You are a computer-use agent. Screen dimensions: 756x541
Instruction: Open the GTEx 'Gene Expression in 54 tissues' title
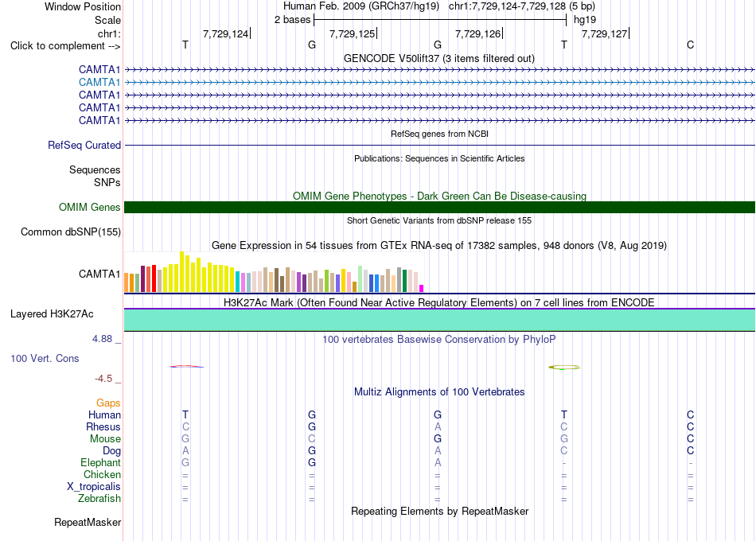pyautogui.click(x=439, y=245)
